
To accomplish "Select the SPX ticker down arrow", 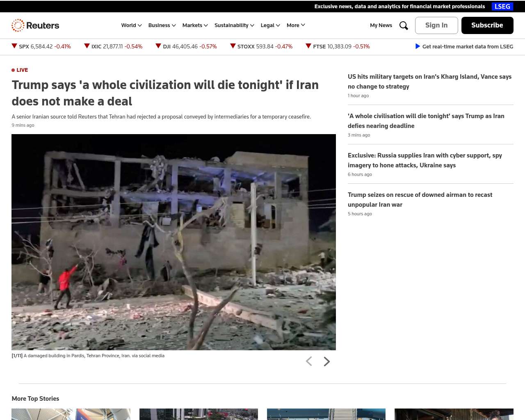I will [x=14, y=46].
